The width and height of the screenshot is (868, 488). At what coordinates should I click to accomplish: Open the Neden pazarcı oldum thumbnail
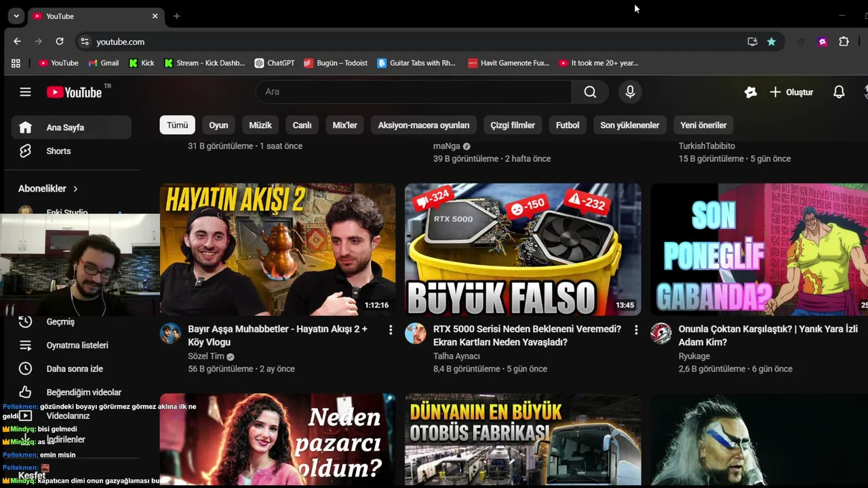tap(277, 439)
